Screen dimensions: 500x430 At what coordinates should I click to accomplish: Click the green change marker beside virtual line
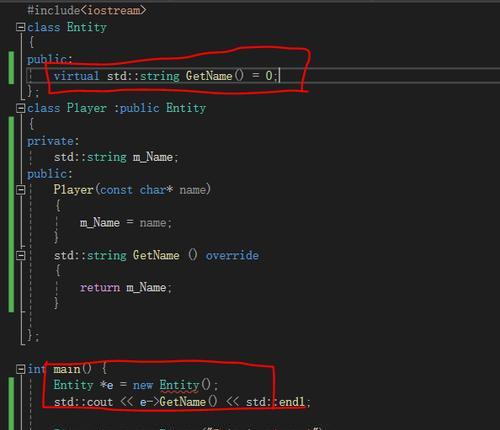coord(11,68)
